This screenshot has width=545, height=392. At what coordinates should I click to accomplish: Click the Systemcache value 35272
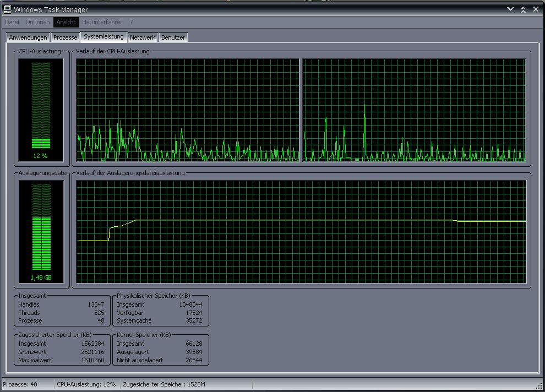194,320
